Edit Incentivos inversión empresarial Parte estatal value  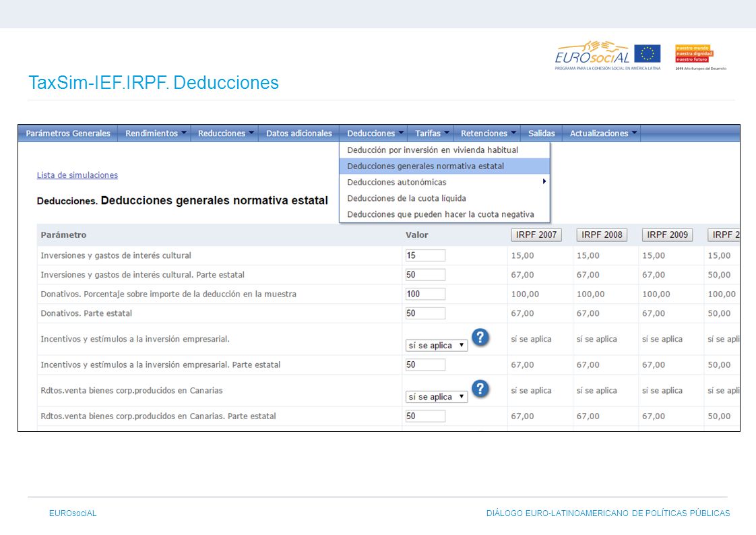click(425, 365)
